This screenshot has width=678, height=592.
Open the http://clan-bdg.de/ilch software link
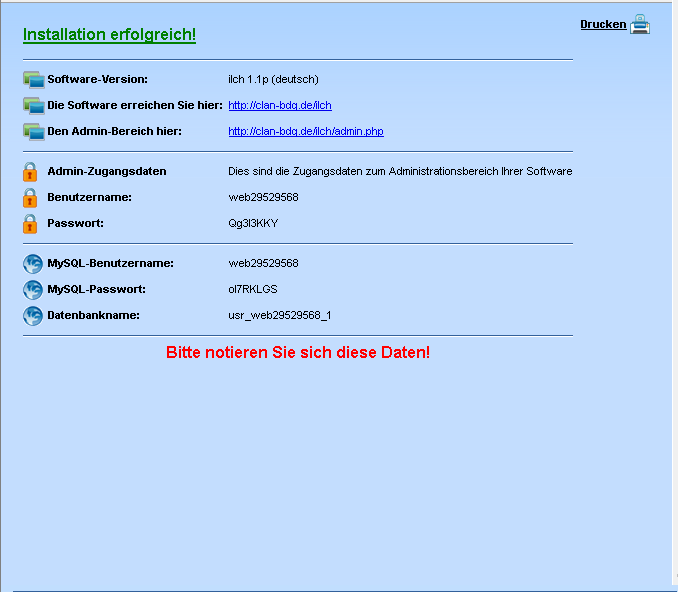280,105
